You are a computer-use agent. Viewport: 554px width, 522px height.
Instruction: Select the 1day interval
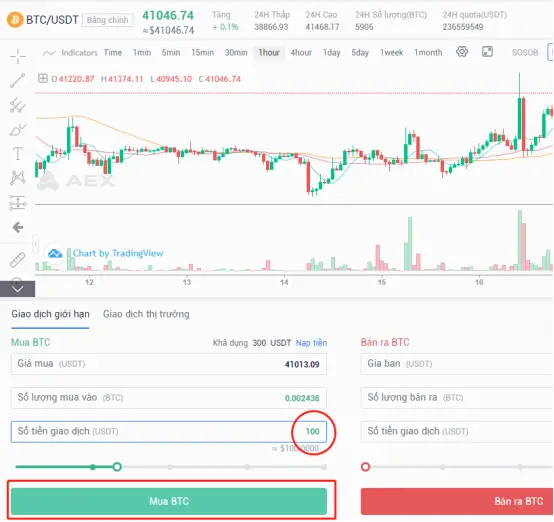pos(331,53)
